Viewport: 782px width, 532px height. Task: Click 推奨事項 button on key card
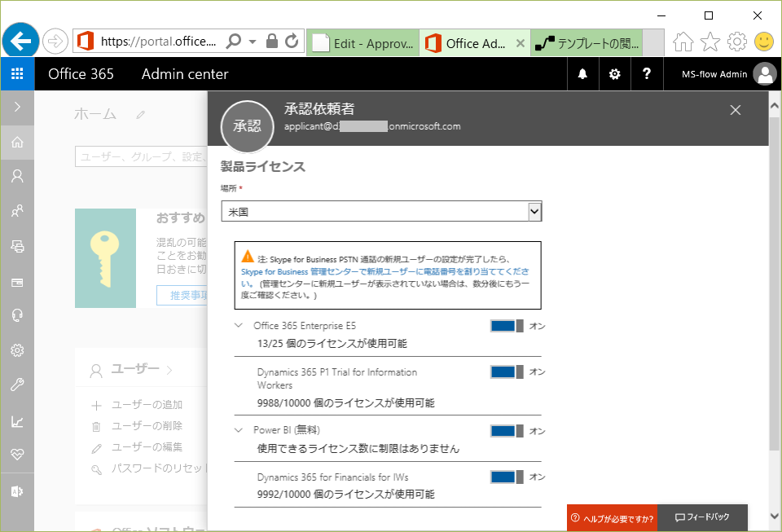coord(182,295)
